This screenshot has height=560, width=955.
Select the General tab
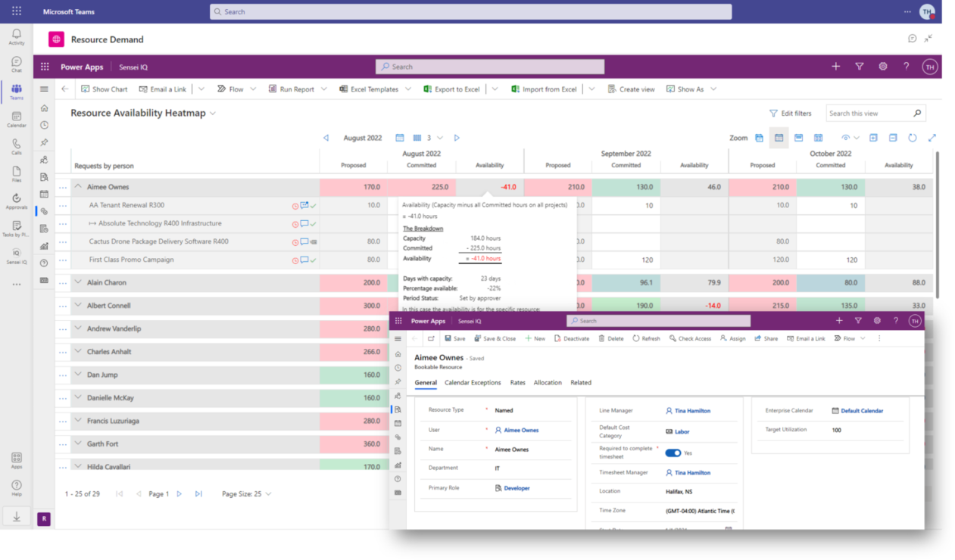426,382
